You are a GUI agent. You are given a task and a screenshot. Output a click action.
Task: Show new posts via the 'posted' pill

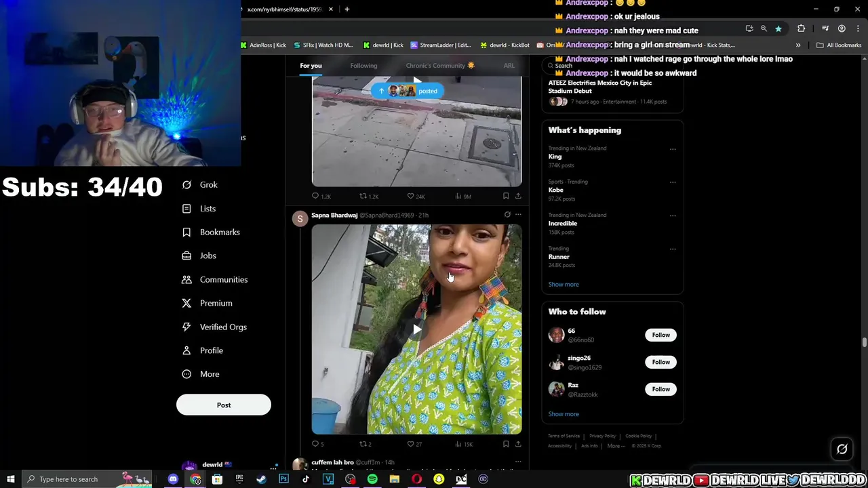(408, 91)
